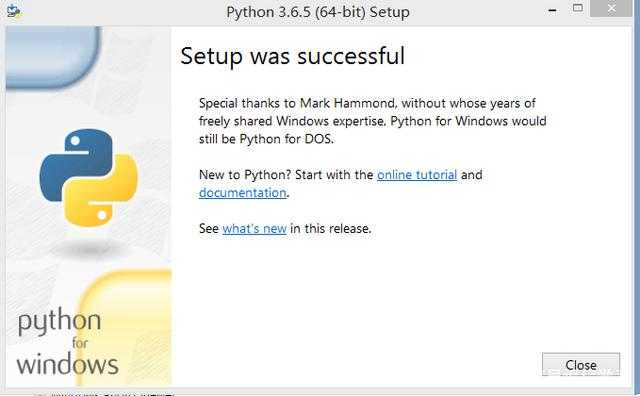
Task: Click the shadow beneath the Python logo
Action: click(88, 248)
